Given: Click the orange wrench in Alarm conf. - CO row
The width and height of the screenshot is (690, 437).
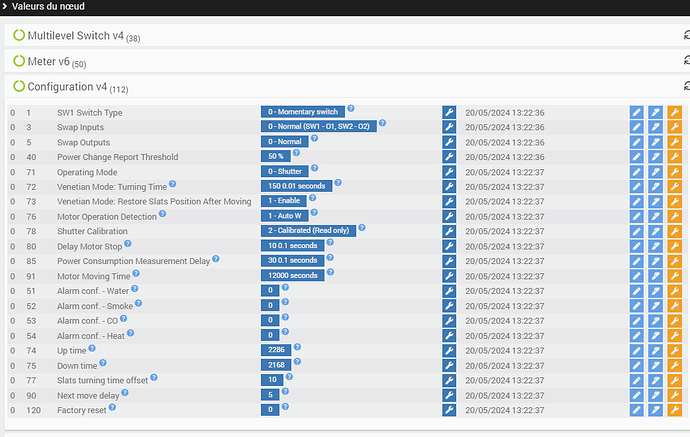Looking at the screenshot, I should pos(674,321).
